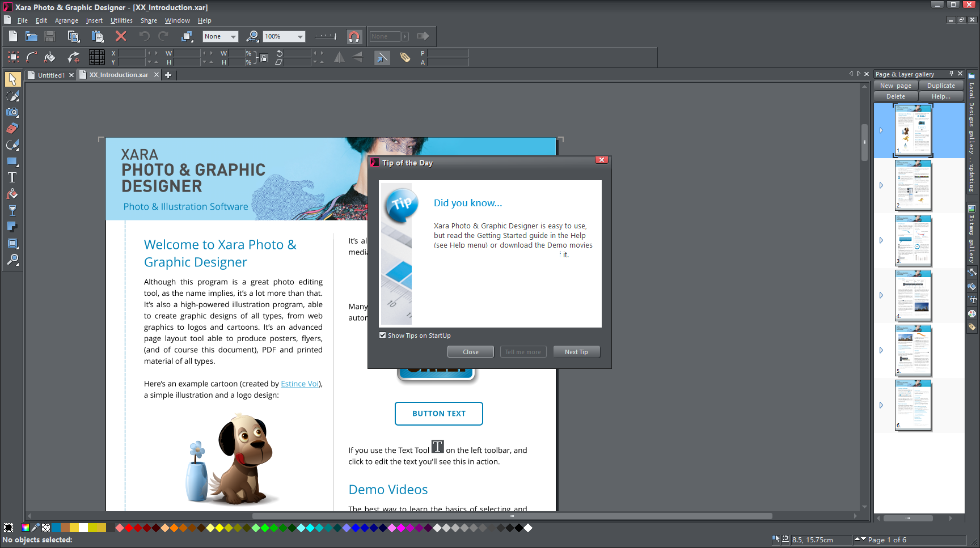The width and height of the screenshot is (980, 548).
Task: Select page 3 thumbnail in gallery
Action: pos(913,240)
